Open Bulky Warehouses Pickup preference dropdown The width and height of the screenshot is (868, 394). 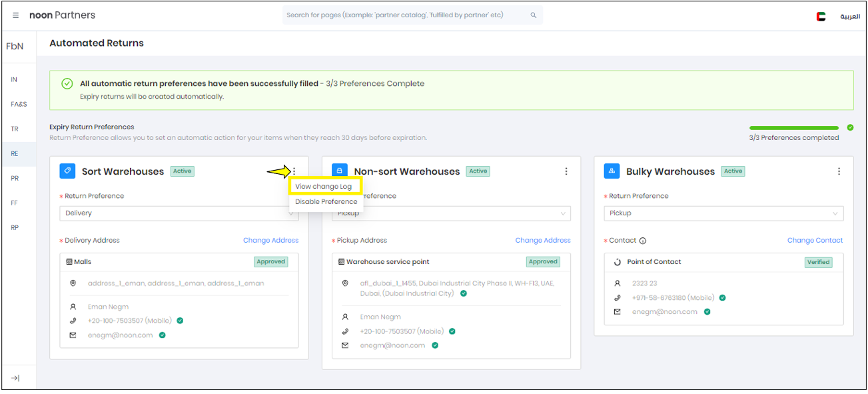coord(723,213)
